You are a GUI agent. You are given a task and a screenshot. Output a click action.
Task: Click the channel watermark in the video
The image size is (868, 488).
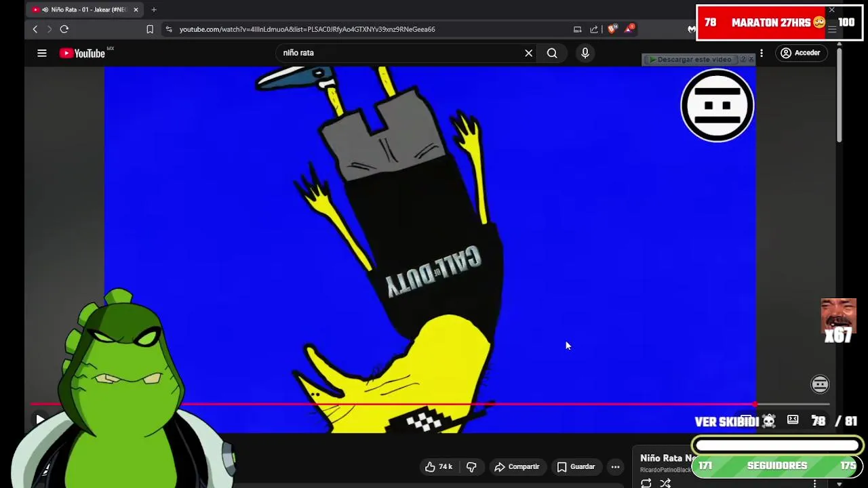coord(820,384)
